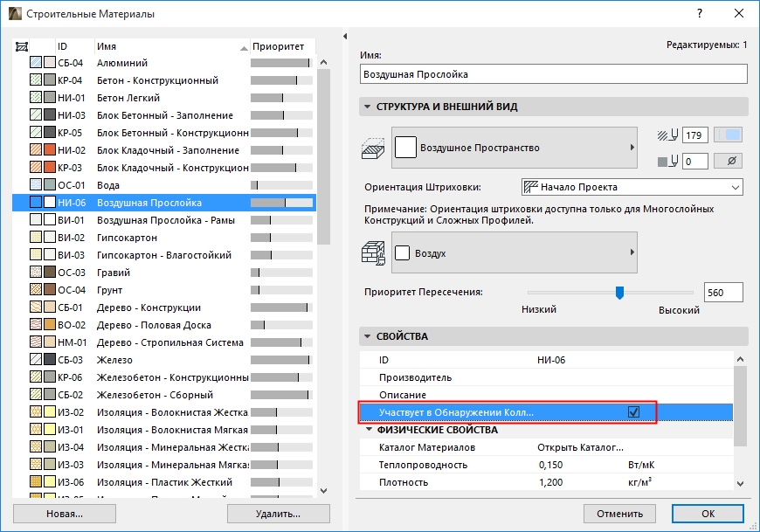Collapse the left list panel arrow
The width and height of the screenshot is (760, 532).
(x=345, y=37)
